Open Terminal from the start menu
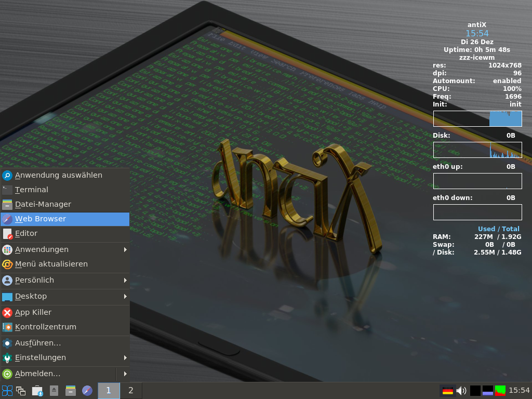The height and width of the screenshot is (399, 532). (65, 190)
